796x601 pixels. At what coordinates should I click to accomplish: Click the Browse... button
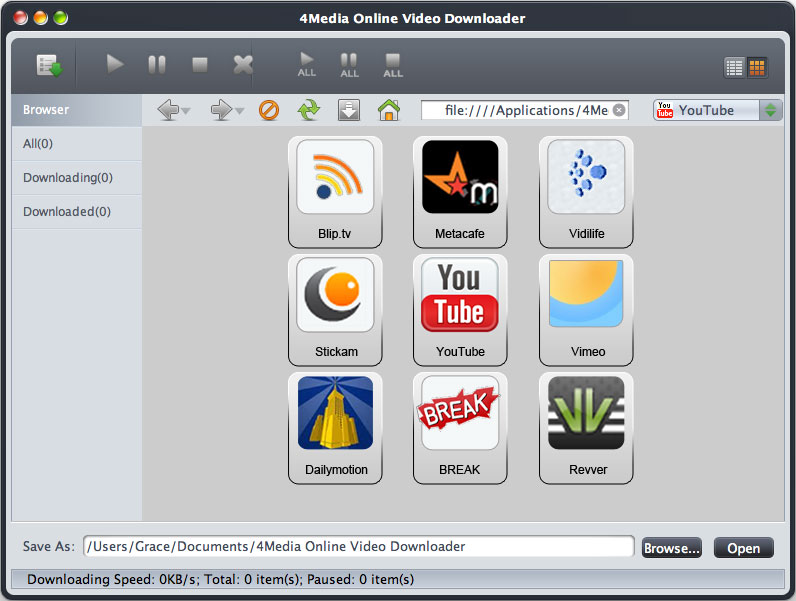pos(672,548)
